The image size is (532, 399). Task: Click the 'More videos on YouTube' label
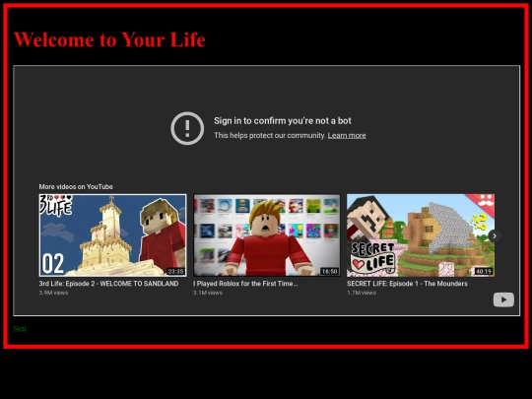coord(76,186)
